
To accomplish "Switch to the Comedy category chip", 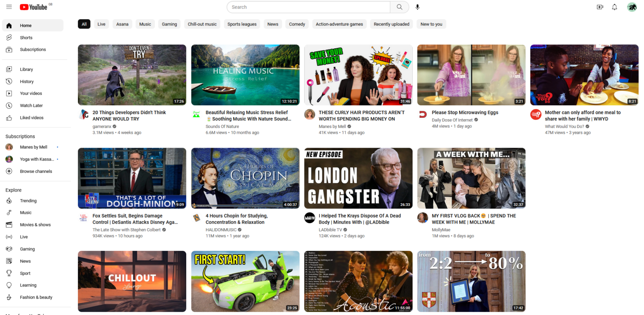I will click(297, 24).
